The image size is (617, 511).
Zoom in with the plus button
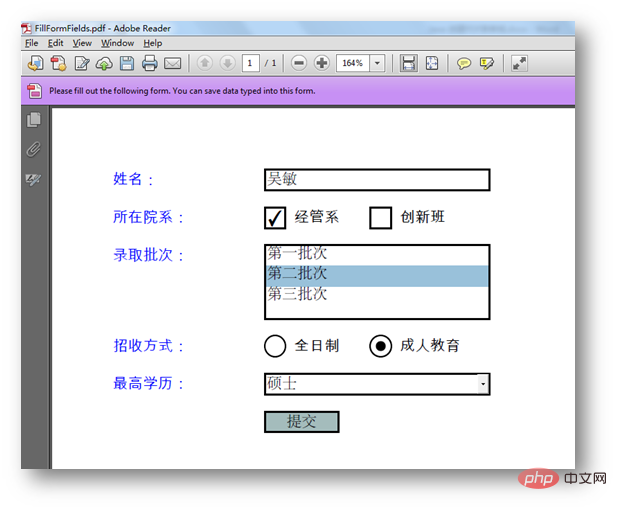(x=322, y=63)
